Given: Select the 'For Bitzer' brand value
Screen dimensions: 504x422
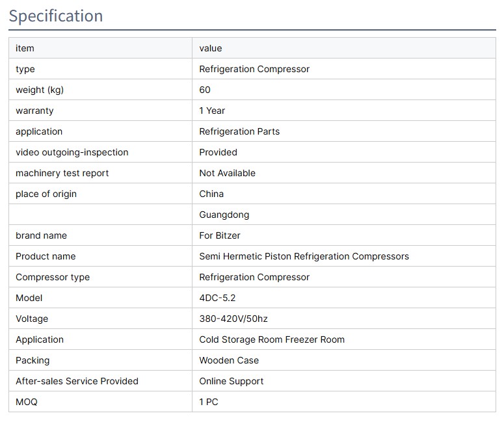Looking at the screenshot, I should 219,235.
